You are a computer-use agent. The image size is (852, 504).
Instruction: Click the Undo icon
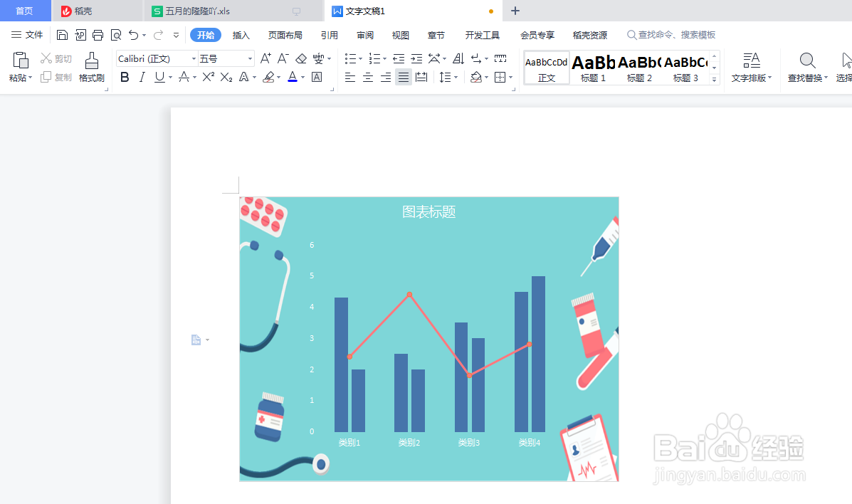pyautogui.click(x=134, y=34)
